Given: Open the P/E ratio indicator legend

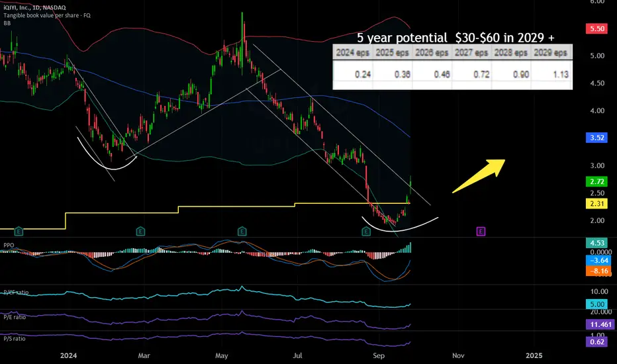Looking at the screenshot, I should (x=15, y=317).
